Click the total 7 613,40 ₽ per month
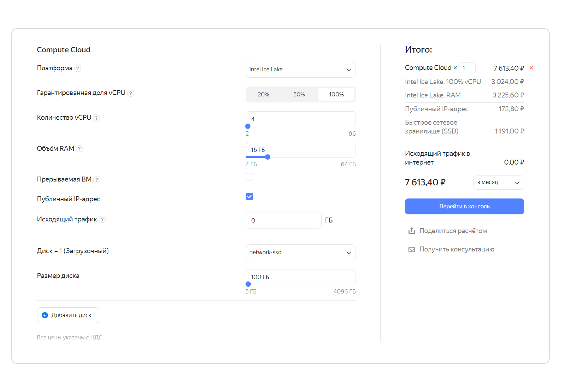 [425, 183]
